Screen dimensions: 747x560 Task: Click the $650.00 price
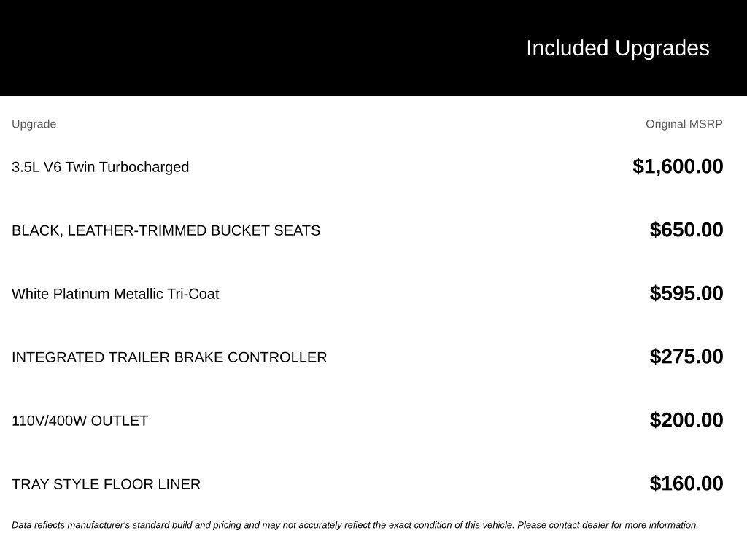[x=686, y=230]
